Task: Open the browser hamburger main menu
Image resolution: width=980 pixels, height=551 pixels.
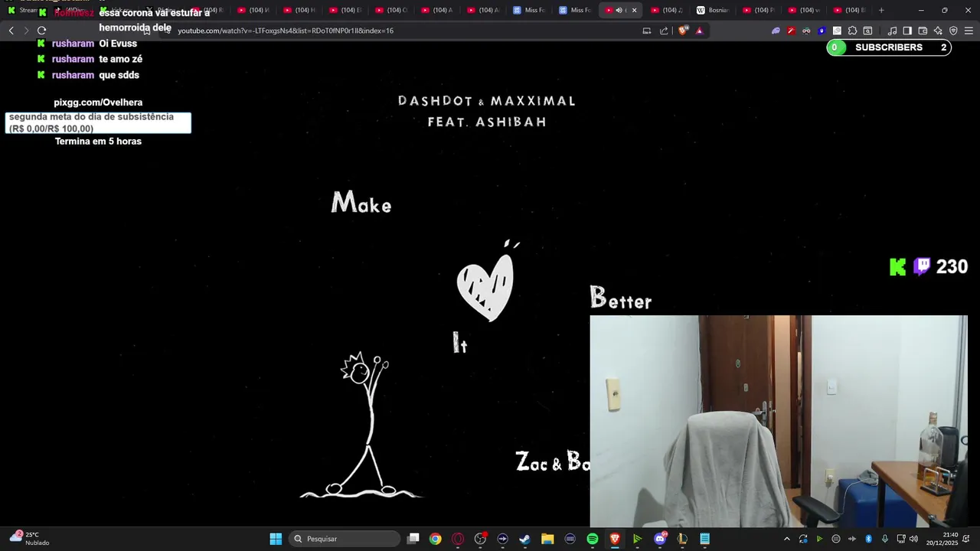Action: click(969, 31)
